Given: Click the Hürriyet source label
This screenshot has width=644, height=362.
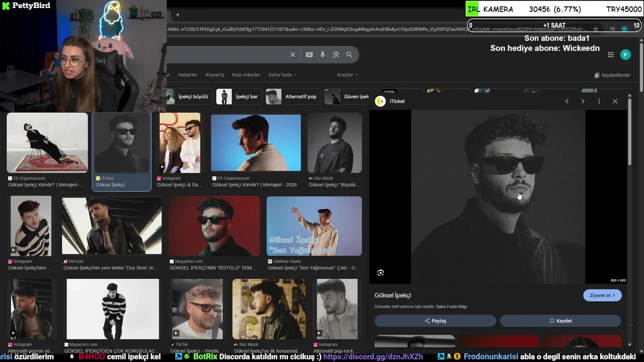Looking at the screenshot, I should pyautogui.click(x=76, y=261).
